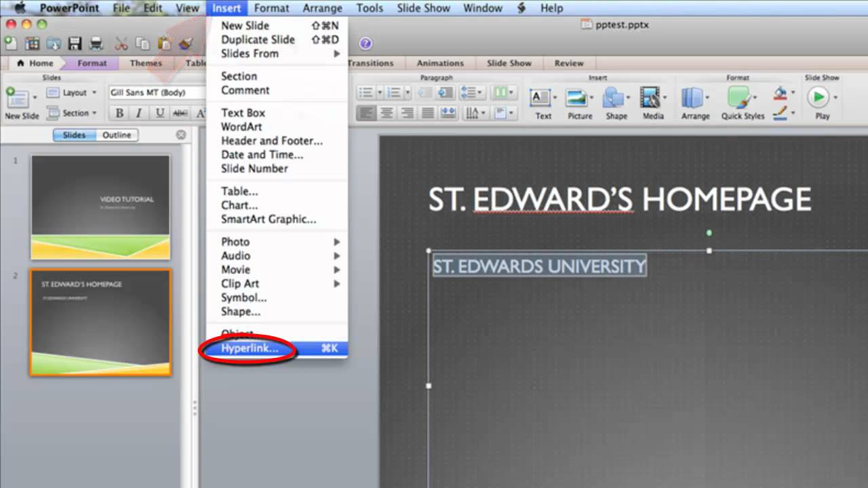Open the Section dropdown in ribbon
868x488 pixels.
[x=71, y=113]
